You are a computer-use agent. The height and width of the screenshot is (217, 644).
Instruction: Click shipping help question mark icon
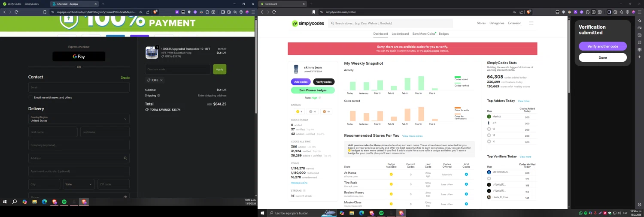(x=158, y=96)
